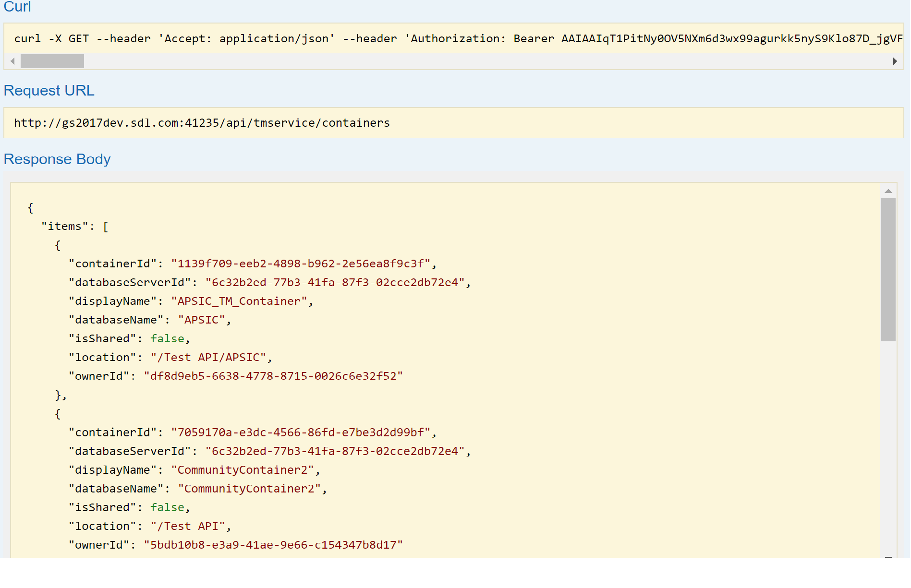Click the second containerId value 7059170a
The height and width of the screenshot is (588, 911).
click(301, 432)
